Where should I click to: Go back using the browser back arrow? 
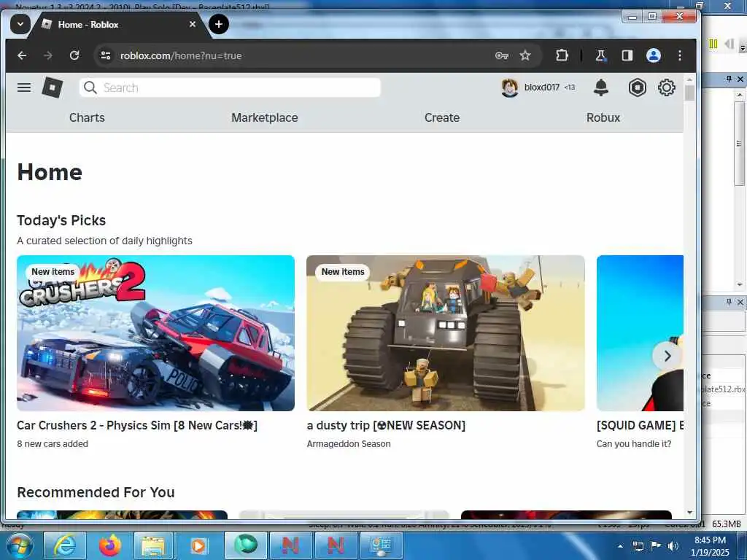pyautogui.click(x=22, y=55)
